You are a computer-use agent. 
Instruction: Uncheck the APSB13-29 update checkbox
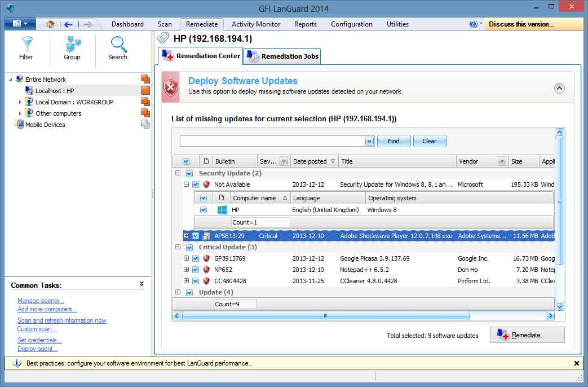tap(196, 236)
